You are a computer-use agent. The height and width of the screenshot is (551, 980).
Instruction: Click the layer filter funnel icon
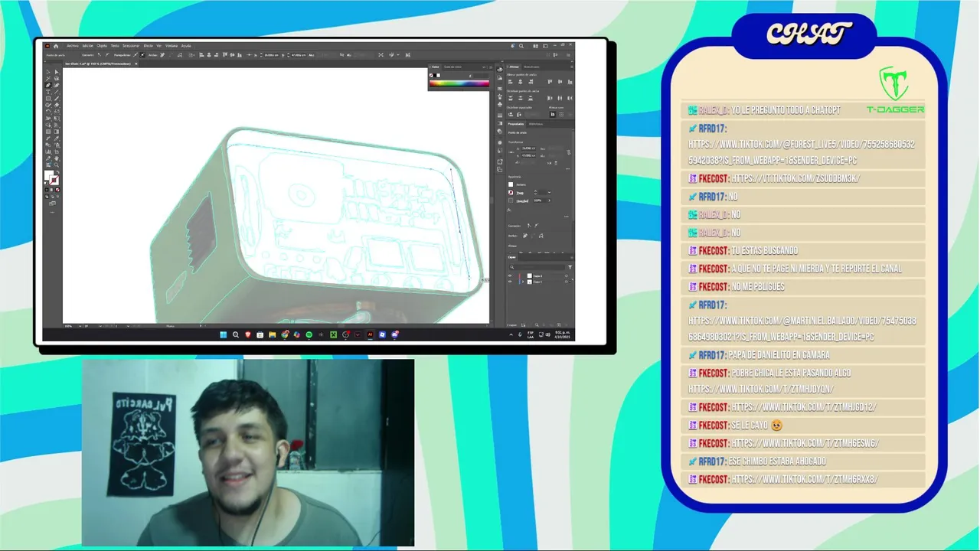[x=570, y=267]
